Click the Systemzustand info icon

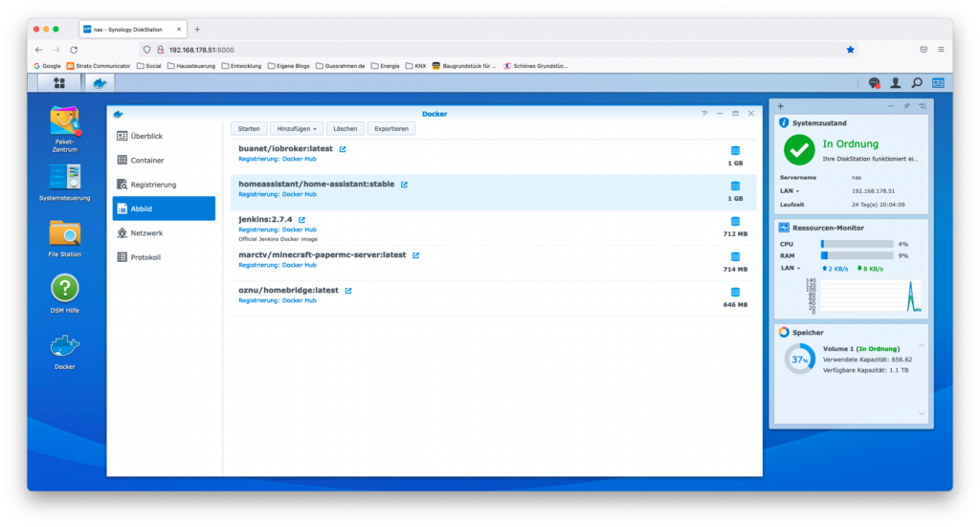[784, 123]
